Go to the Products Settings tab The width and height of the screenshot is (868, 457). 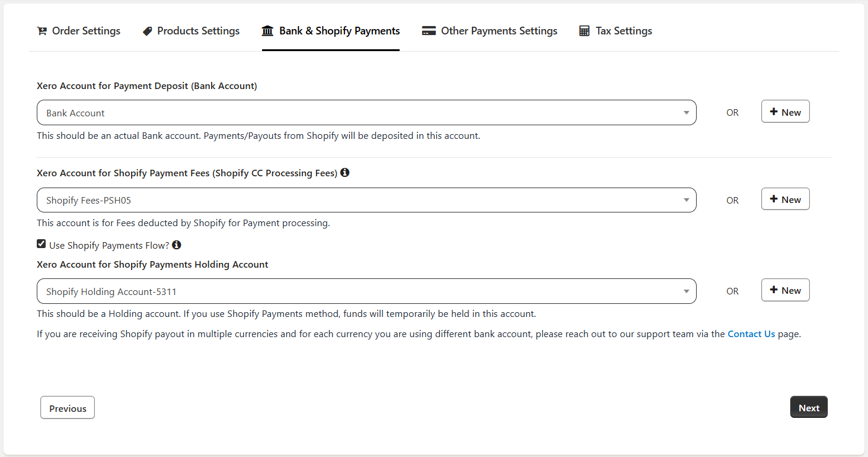(198, 31)
